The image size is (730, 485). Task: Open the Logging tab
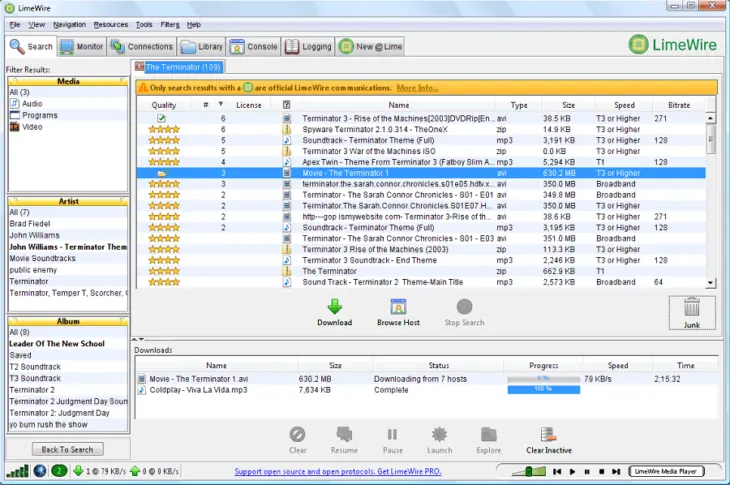308,47
